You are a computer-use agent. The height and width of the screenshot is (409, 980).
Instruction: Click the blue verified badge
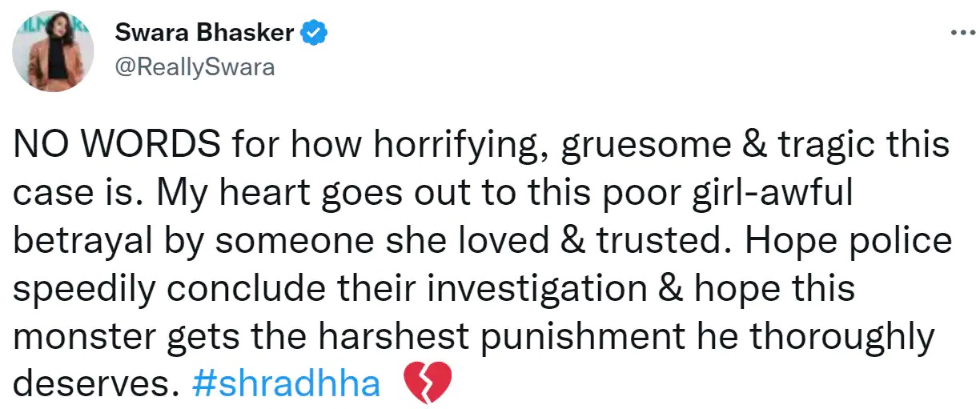312,34
